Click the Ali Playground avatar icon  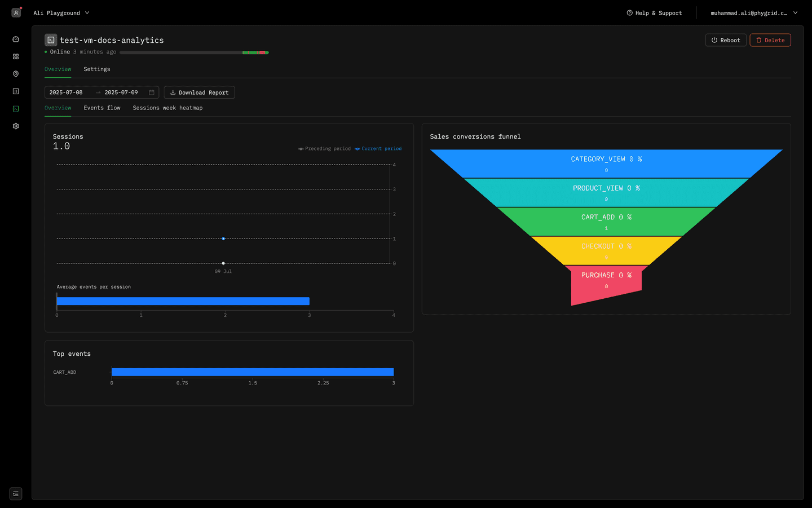(16, 12)
